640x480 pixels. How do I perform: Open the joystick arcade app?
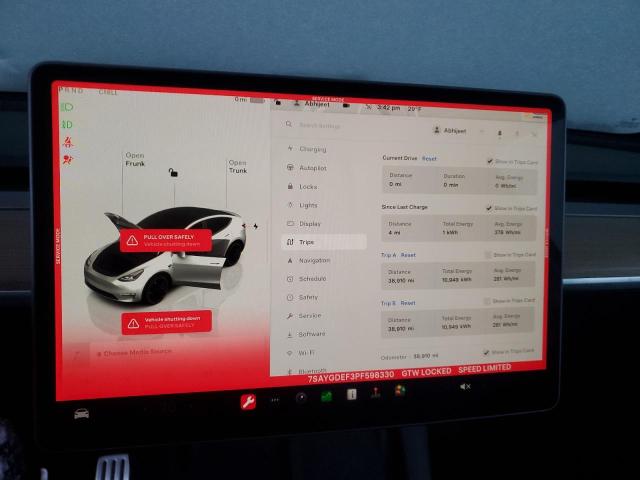click(x=376, y=392)
